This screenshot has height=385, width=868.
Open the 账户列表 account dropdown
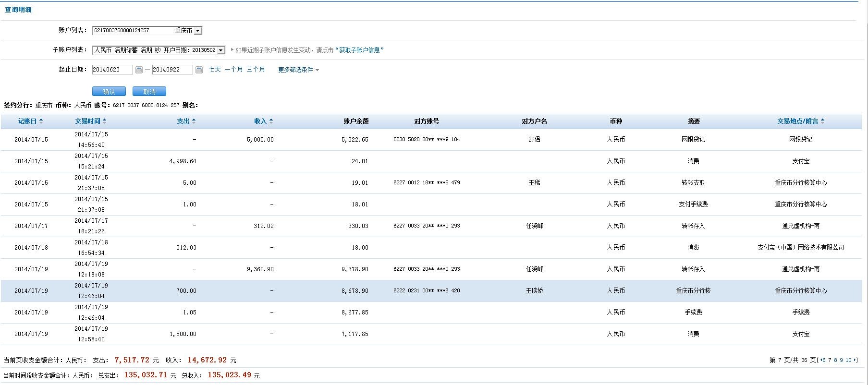click(x=198, y=31)
